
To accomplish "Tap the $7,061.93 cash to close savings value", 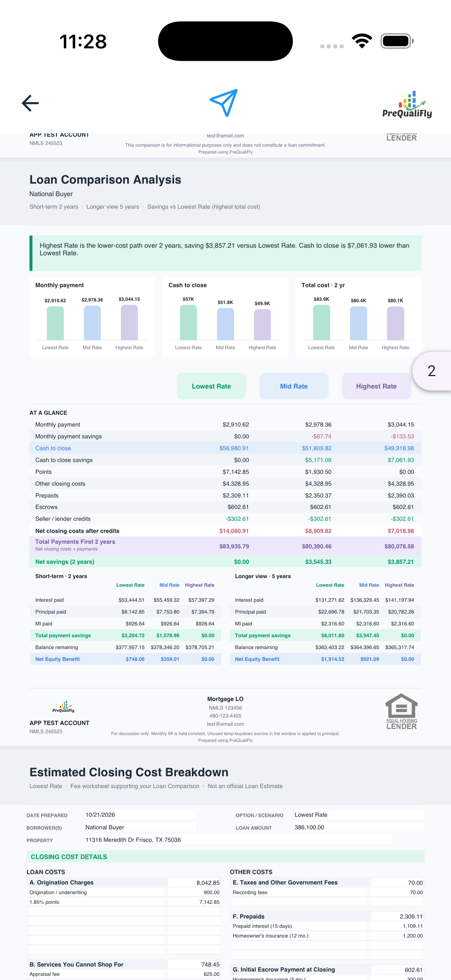I will click(401, 460).
